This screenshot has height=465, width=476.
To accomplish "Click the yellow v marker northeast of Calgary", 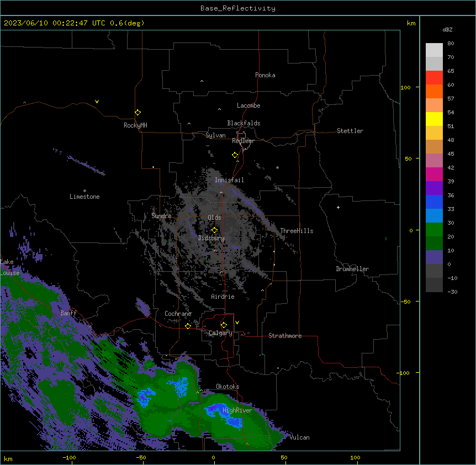I will (237, 323).
